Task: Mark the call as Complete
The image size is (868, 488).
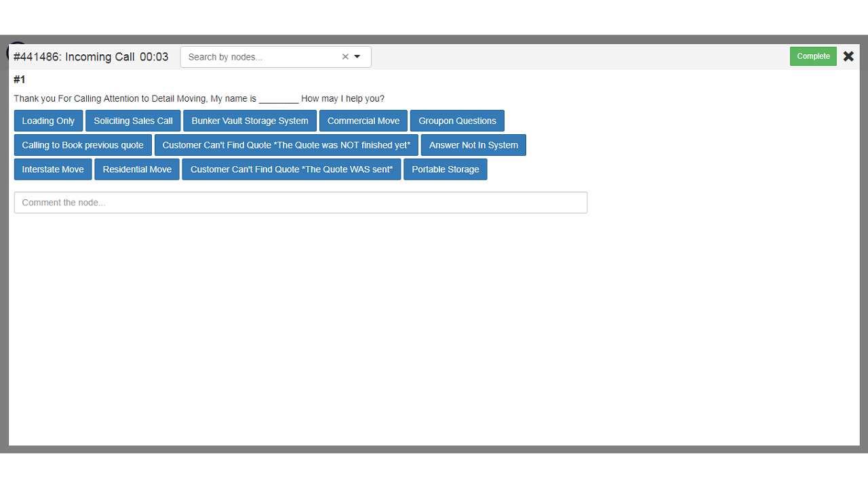Action: 813,56
